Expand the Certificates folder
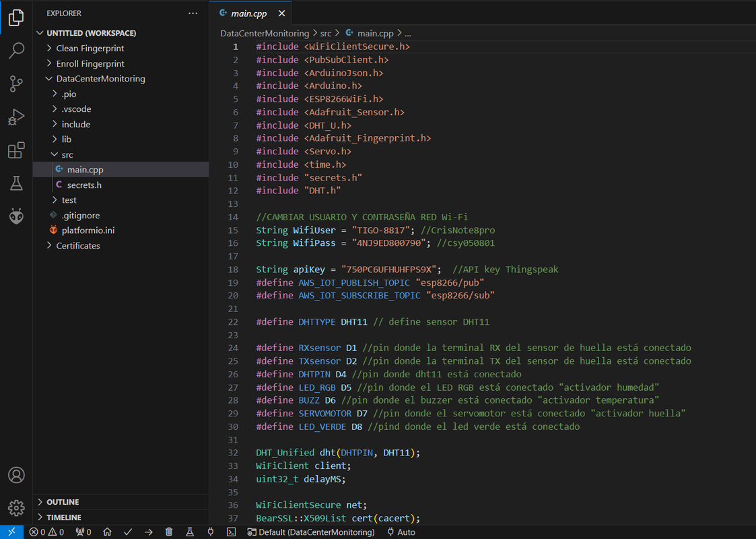 tap(49, 246)
